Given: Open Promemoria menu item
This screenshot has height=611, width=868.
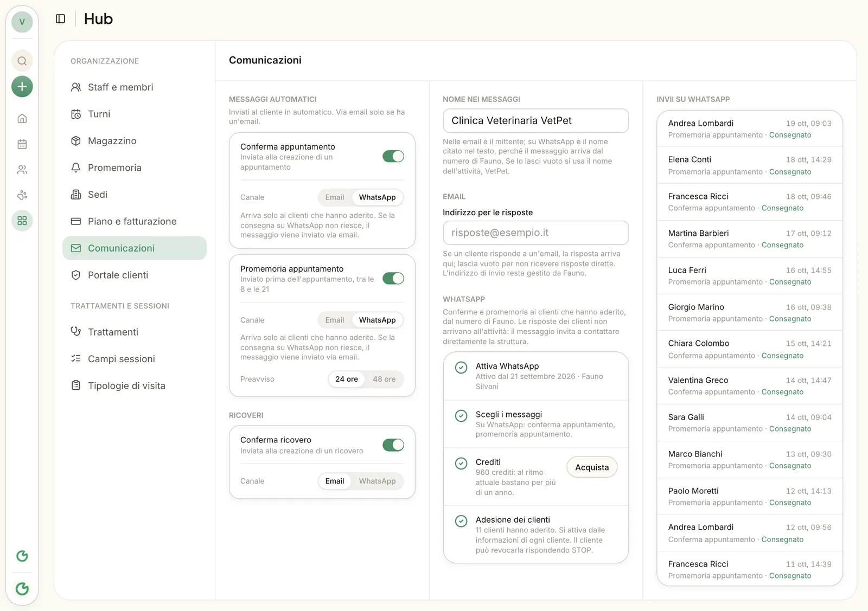Looking at the screenshot, I should click(135, 168).
